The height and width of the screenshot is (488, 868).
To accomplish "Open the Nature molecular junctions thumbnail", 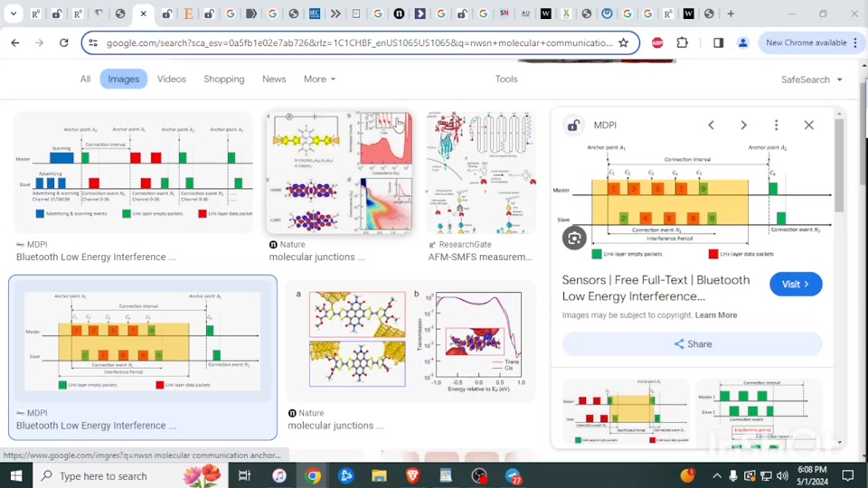I will pyautogui.click(x=339, y=173).
